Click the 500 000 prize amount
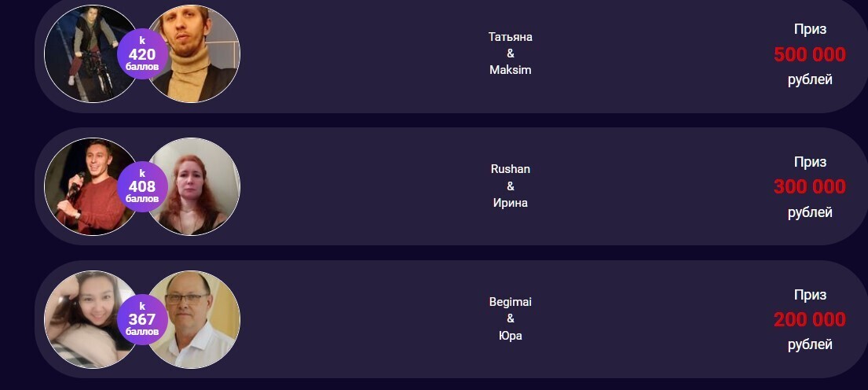Viewport: 868px width, 390px height. point(810,54)
